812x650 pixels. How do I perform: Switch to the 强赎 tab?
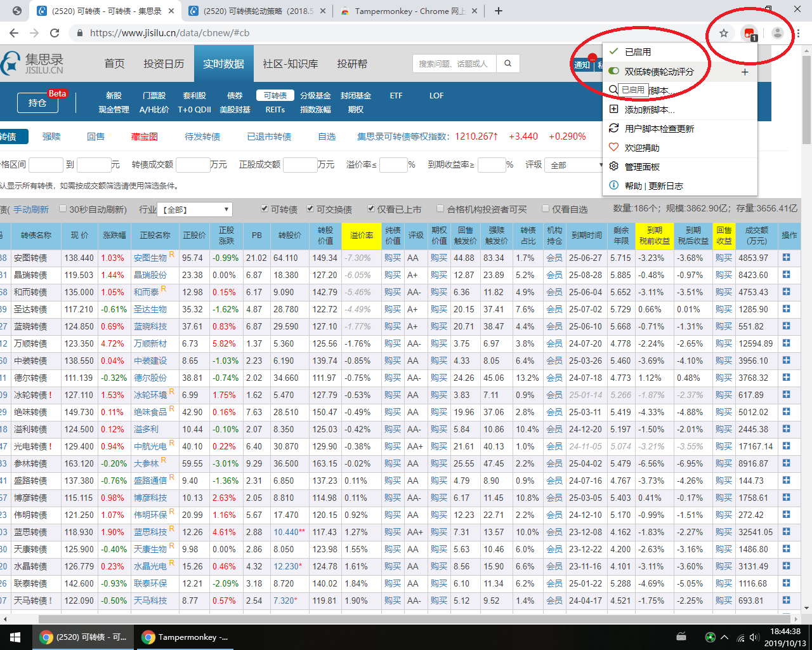pyautogui.click(x=51, y=136)
